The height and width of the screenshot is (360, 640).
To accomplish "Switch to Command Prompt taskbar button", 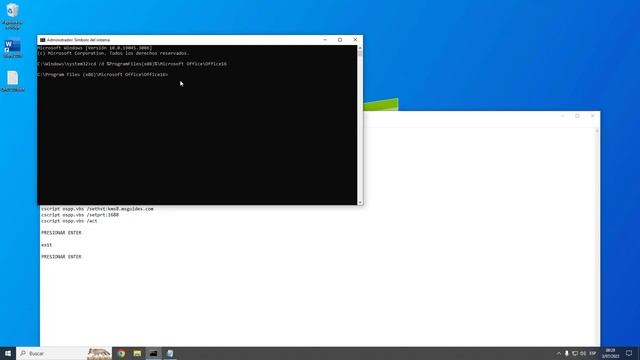I will (x=153, y=353).
